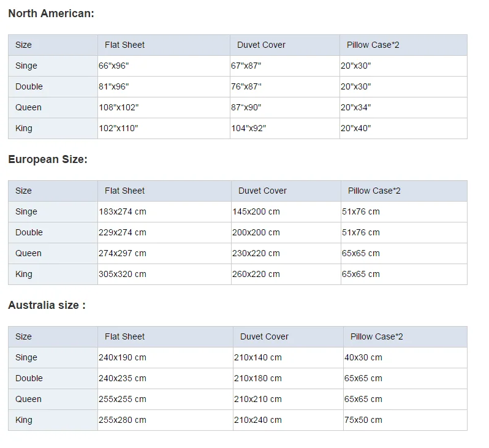Select Pillow Case*2 header in Australia table
This screenshot has height=448, width=489.
click(376, 336)
